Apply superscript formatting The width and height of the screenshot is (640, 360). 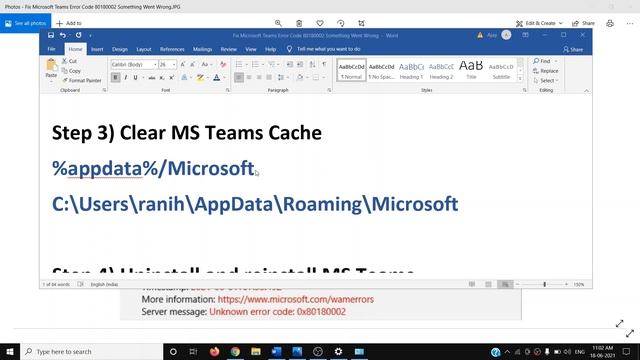coord(172,78)
